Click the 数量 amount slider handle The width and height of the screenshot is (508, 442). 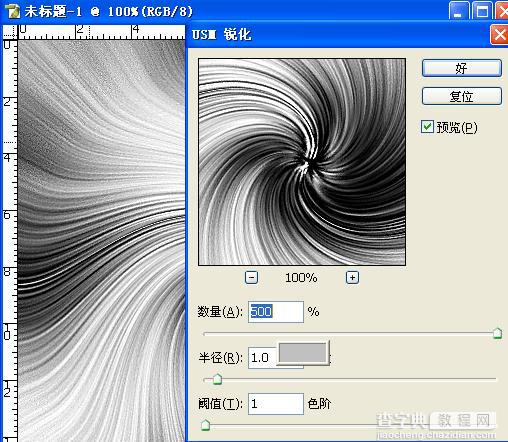tap(497, 333)
